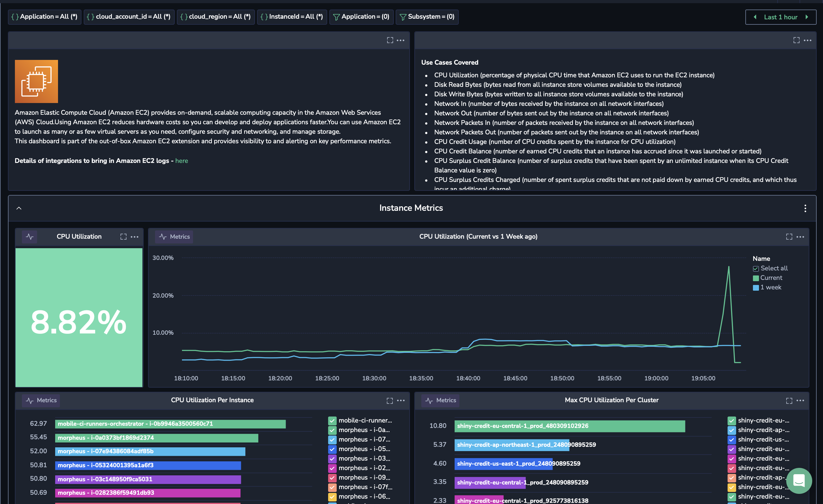Viewport: 823px width, 504px height.
Task: Toggle 1 week series in legend
Action: [755, 288]
